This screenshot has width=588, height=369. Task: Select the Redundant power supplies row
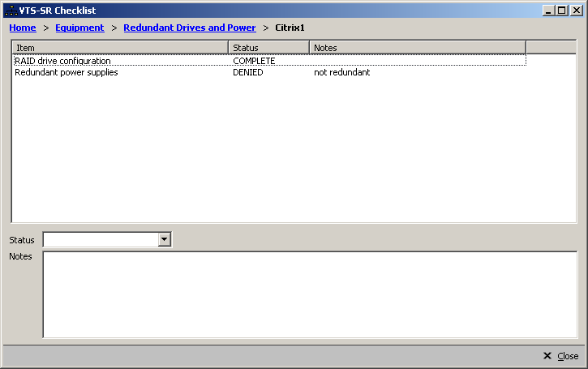66,72
